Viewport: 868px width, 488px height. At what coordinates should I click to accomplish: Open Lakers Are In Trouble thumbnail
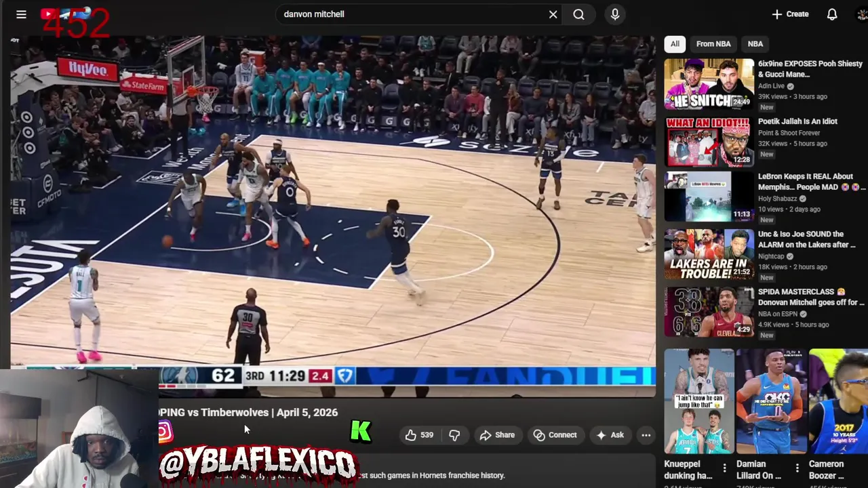click(709, 254)
